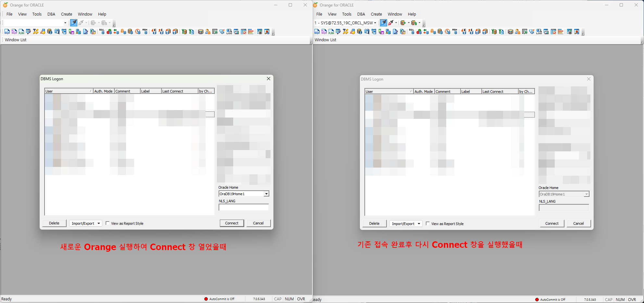Open Import/Export dropdown in left dialog
The image size is (644, 303).
(86, 223)
